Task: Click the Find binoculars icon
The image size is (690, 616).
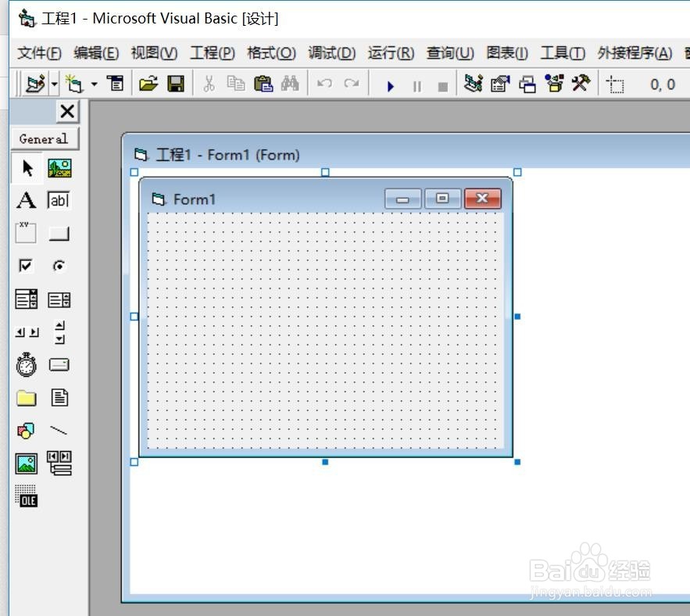Action: click(290, 83)
